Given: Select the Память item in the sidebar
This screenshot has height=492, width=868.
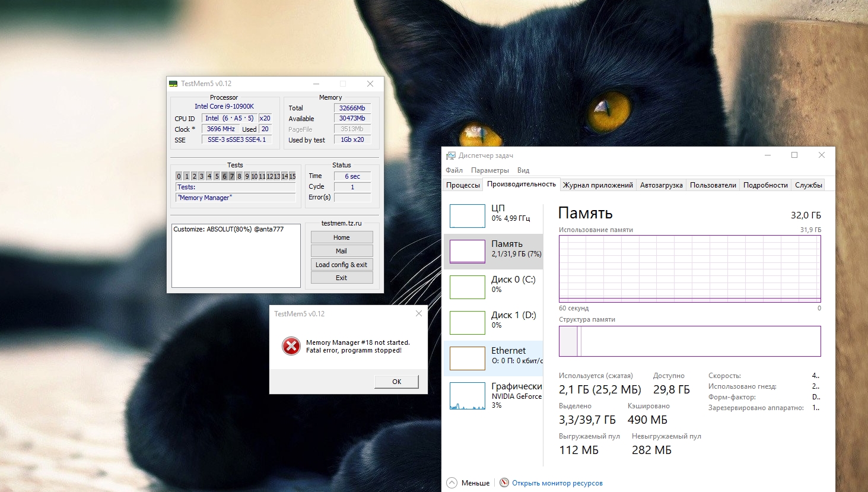Looking at the screenshot, I should 494,251.
